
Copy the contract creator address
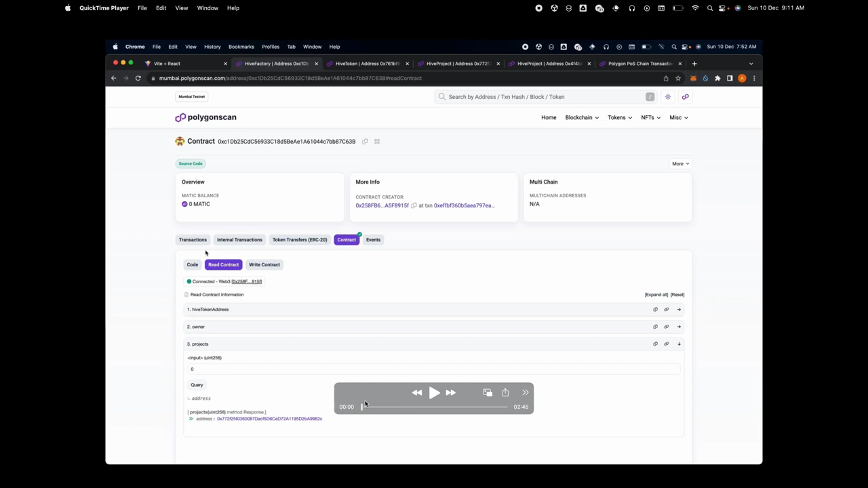pyautogui.click(x=414, y=205)
